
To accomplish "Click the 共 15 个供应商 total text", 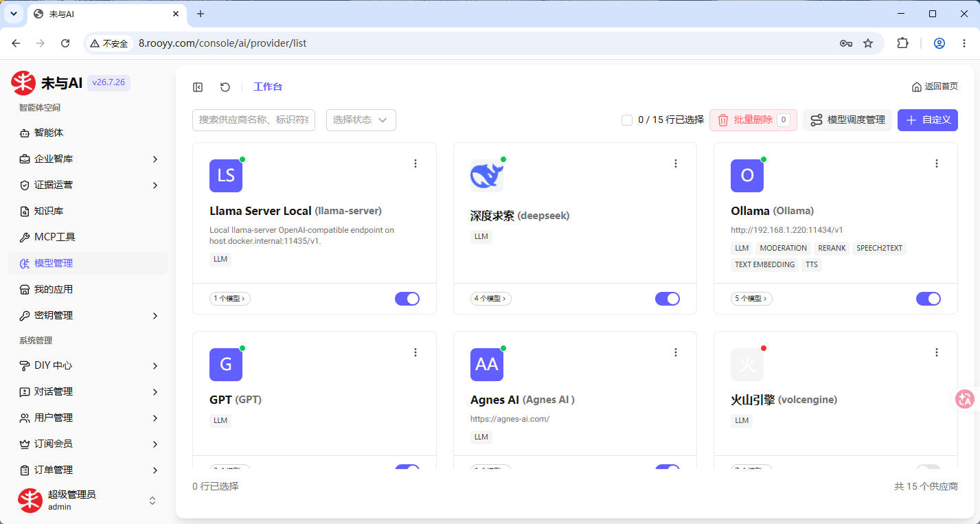I will (926, 486).
